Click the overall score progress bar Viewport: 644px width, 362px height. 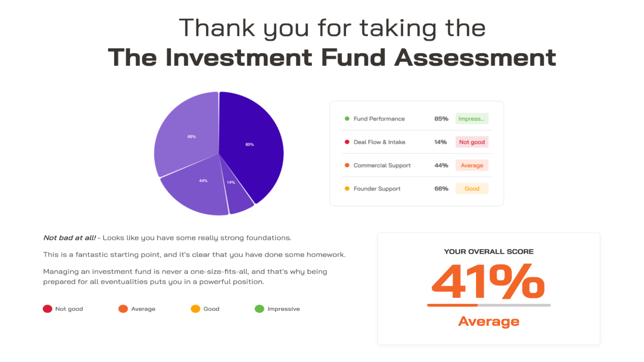point(489,305)
